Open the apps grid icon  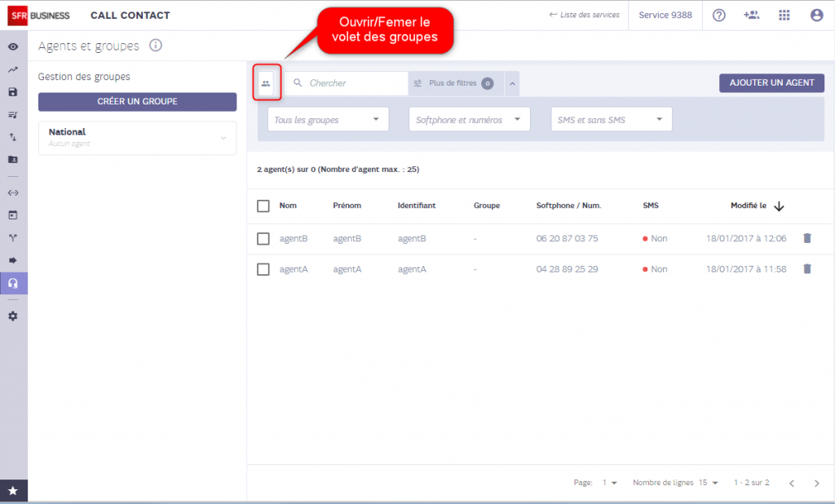[x=784, y=15]
